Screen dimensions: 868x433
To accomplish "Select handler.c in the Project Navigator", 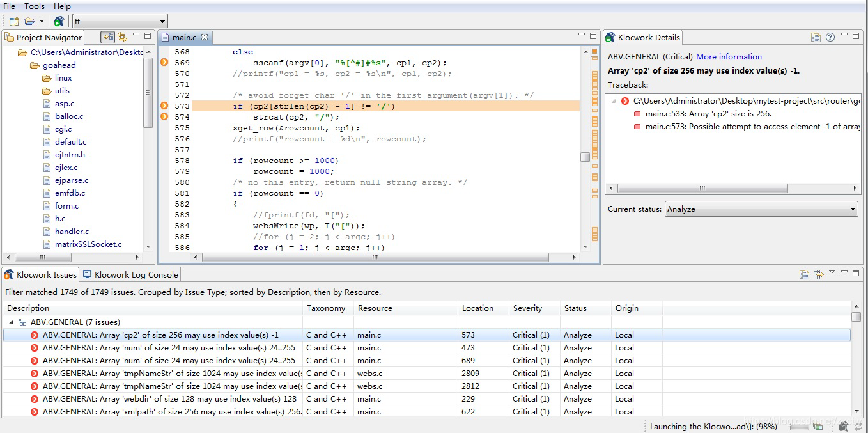I will (x=72, y=232).
